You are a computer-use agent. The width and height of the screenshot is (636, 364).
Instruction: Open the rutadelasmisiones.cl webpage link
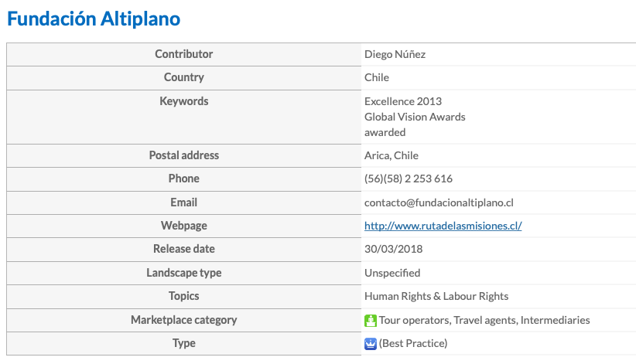pos(443,226)
